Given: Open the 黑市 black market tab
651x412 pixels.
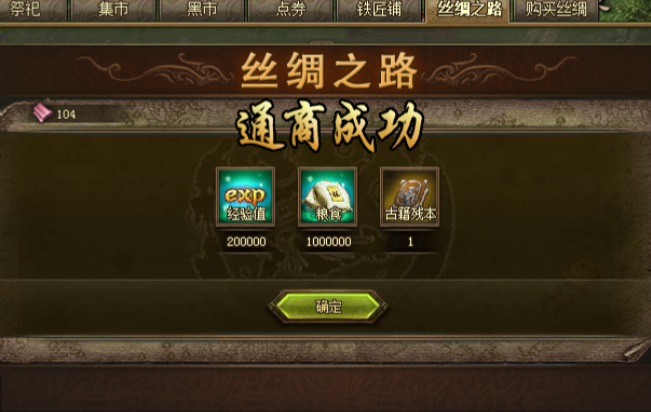Looking at the screenshot, I should (202, 10).
